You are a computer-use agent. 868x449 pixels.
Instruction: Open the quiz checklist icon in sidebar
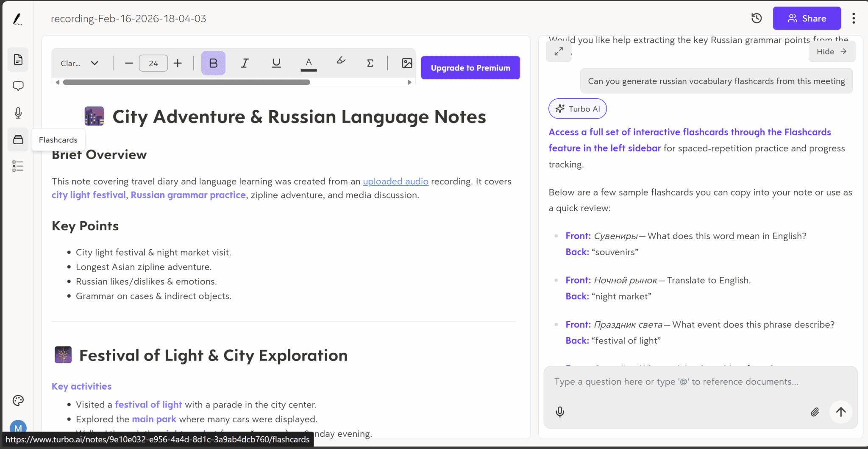[18, 166]
